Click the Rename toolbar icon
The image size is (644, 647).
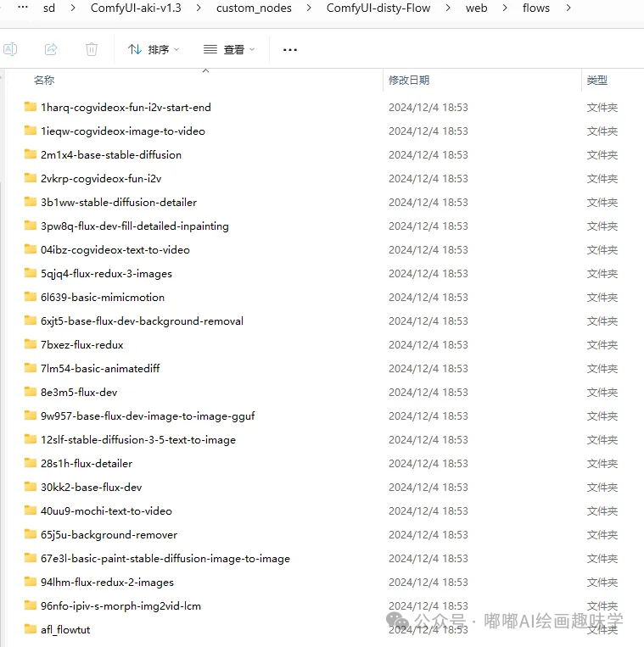[x=10, y=49]
